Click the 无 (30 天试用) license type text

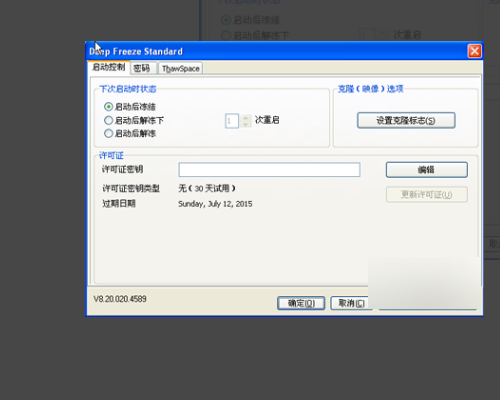tap(207, 188)
